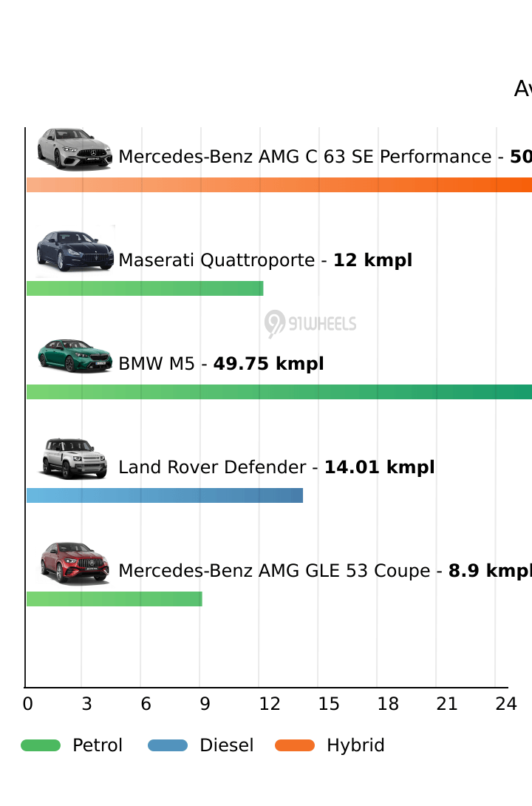Screen dimensions: 532x806
Task: Select the red AMG GLE 53 Coupe thumbnail
Action: click(x=75, y=563)
